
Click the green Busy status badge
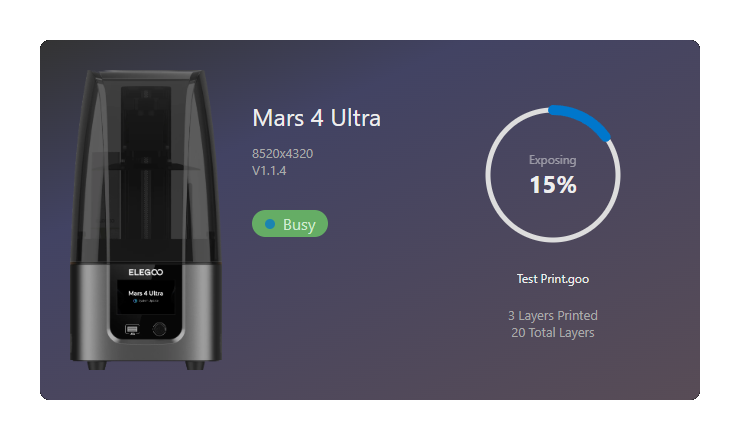[290, 224]
